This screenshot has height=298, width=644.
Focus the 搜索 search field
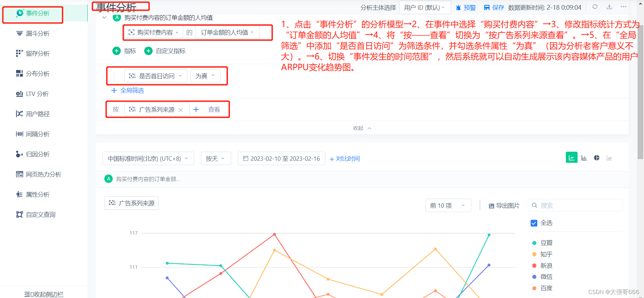[x=575, y=205]
